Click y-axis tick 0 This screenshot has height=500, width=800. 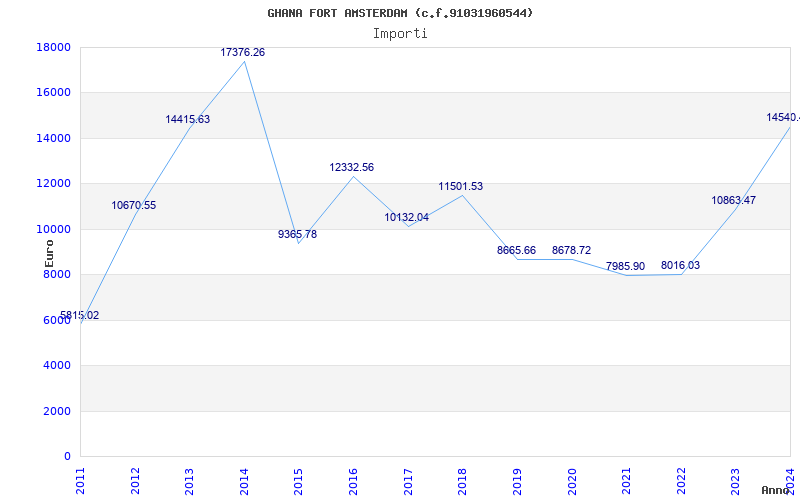(68, 457)
